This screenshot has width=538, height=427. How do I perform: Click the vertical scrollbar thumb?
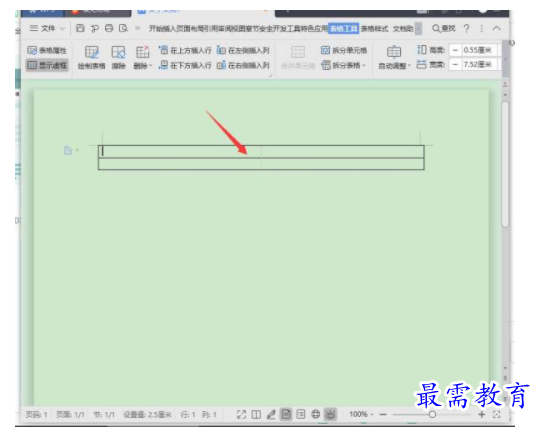pos(505,164)
